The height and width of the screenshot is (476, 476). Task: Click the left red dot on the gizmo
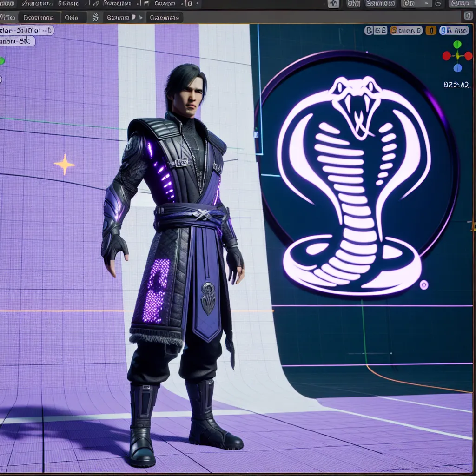(x=446, y=56)
